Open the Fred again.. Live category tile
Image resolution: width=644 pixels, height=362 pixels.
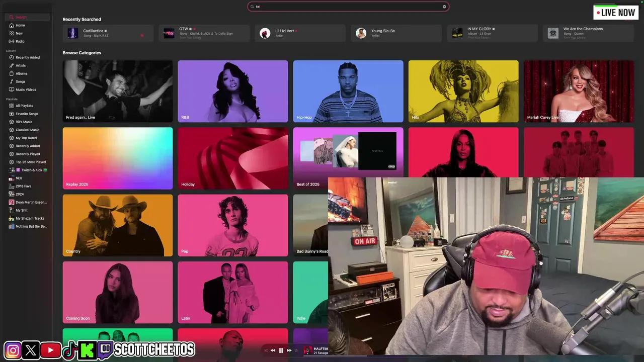[118, 92]
